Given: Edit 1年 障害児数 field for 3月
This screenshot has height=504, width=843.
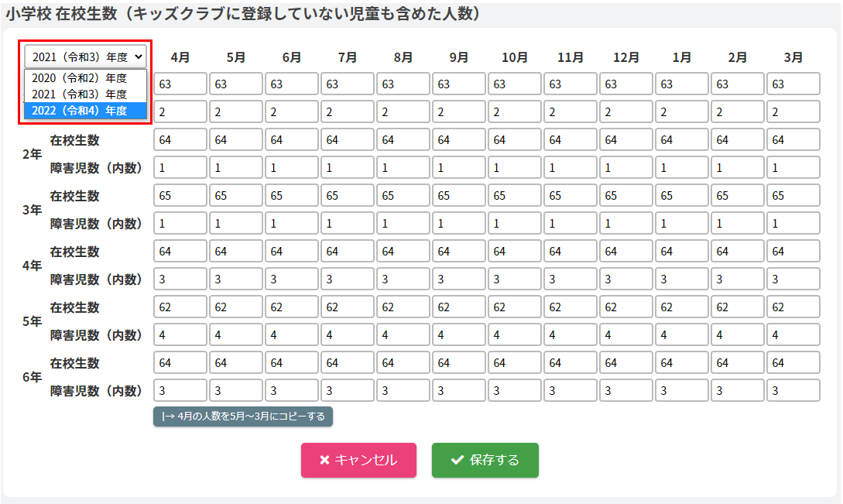Looking at the screenshot, I should coord(793,111).
